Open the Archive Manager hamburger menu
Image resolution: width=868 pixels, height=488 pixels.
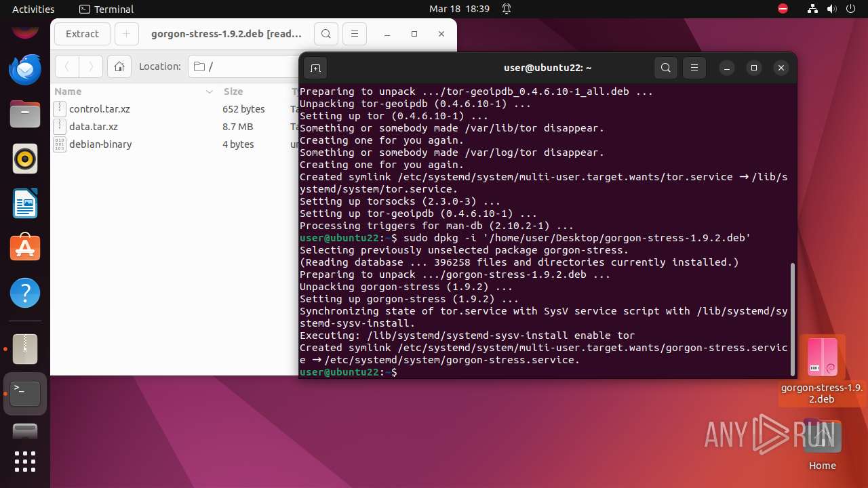(x=355, y=34)
